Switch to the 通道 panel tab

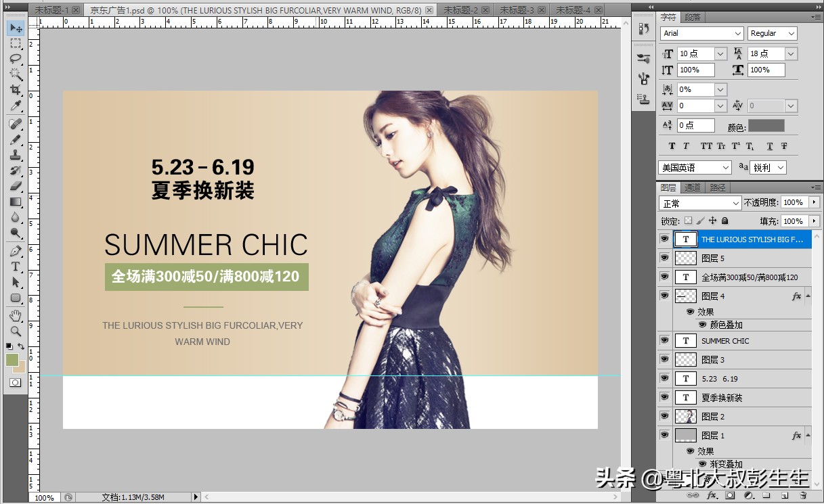(x=692, y=187)
